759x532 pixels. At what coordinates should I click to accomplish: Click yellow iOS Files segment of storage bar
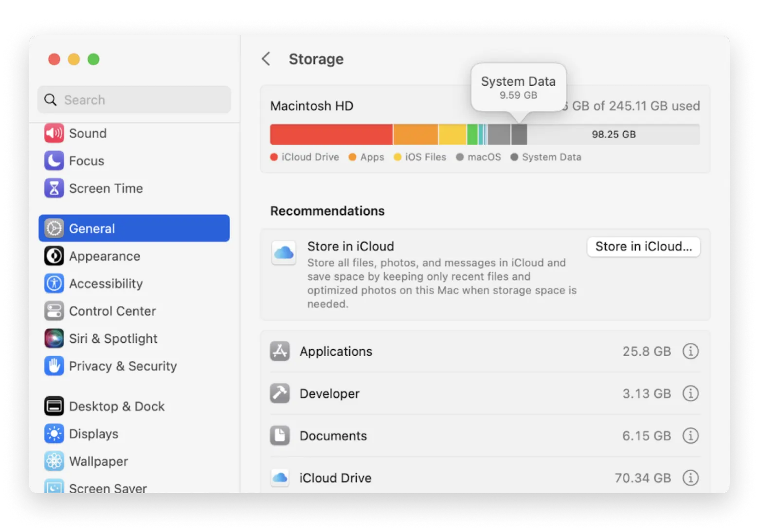[x=452, y=134]
